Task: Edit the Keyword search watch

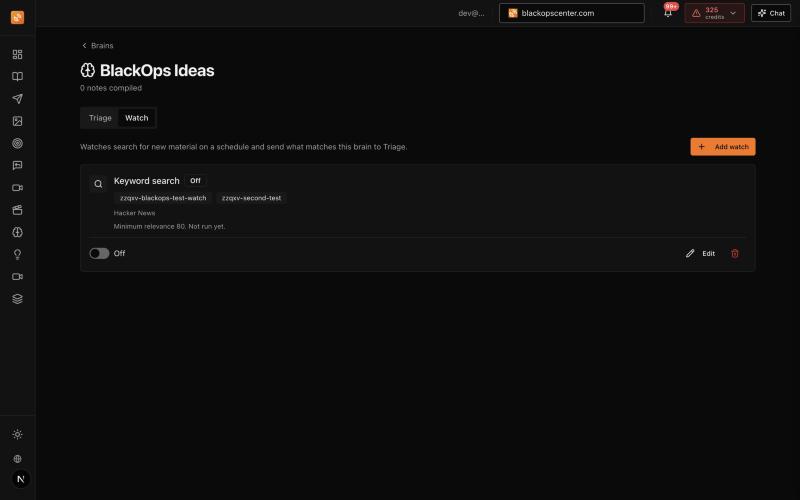Action: 701,254
